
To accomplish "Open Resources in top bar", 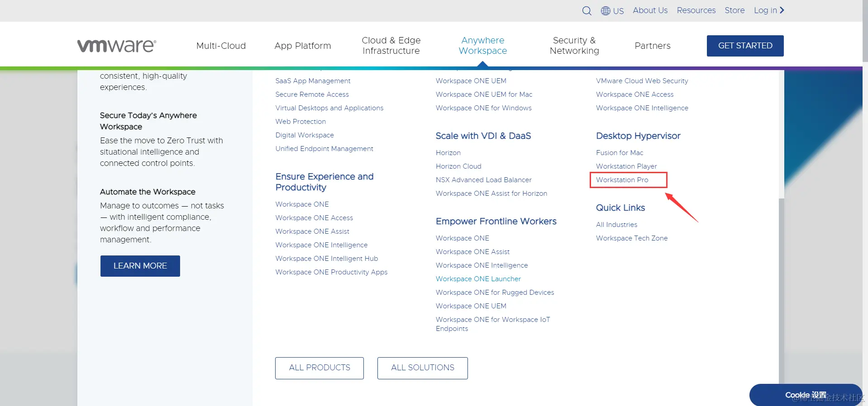I will pyautogui.click(x=696, y=10).
